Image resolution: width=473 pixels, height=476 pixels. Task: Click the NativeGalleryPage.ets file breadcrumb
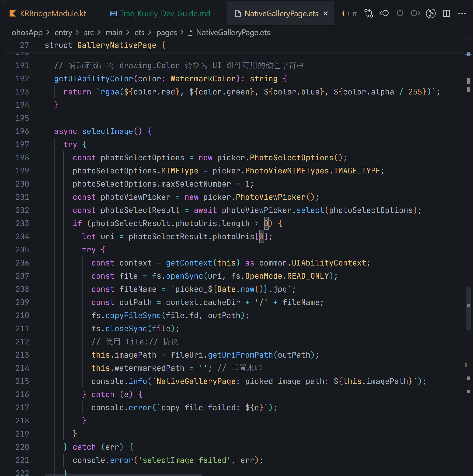(233, 33)
